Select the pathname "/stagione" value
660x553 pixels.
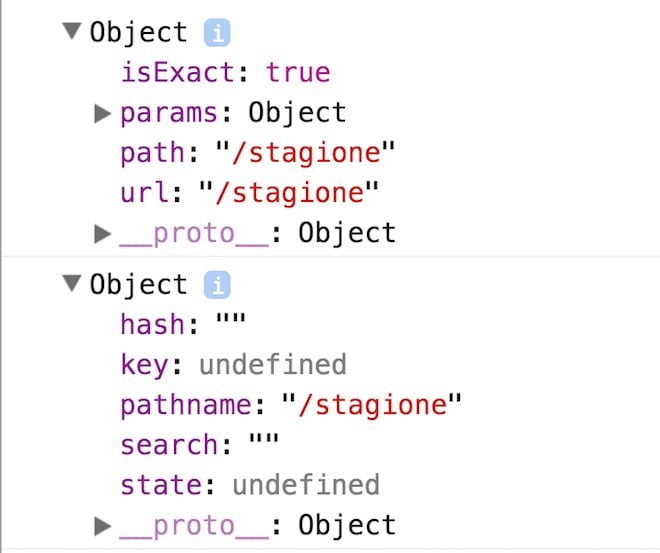pos(371,405)
